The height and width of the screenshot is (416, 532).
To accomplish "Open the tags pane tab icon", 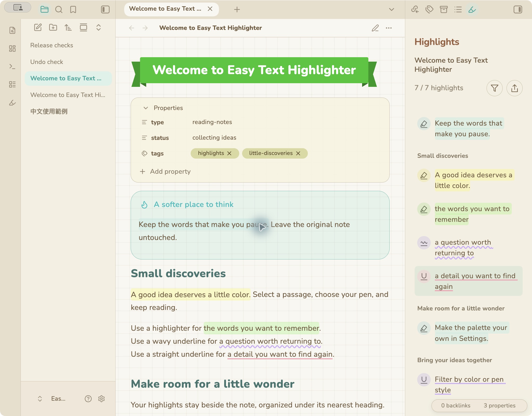I will (x=429, y=10).
